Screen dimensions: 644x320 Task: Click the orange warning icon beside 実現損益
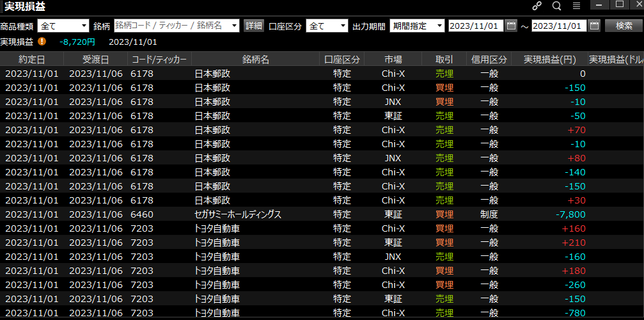(42, 42)
